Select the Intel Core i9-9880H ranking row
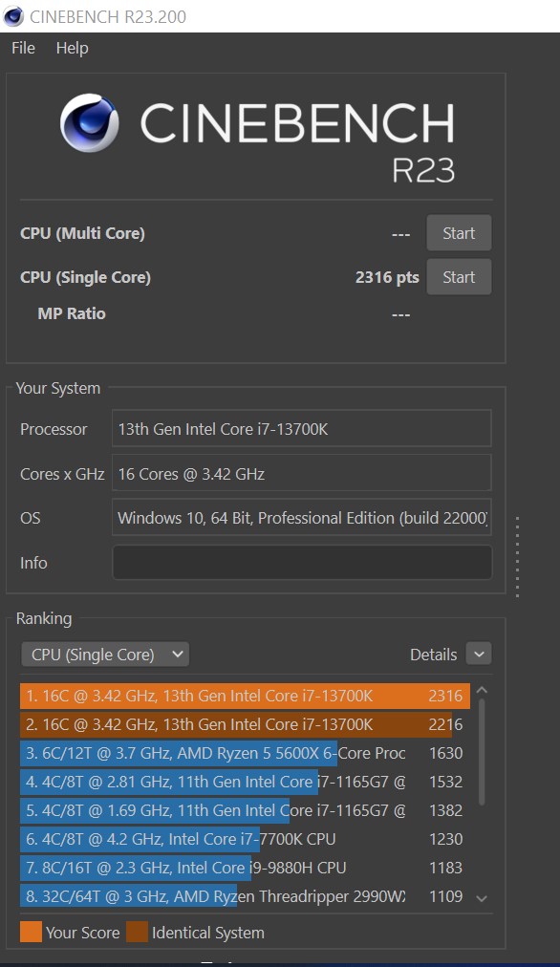Image resolution: width=560 pixels, height=967 pixels. pyautogui.click(x=245, y=868)
